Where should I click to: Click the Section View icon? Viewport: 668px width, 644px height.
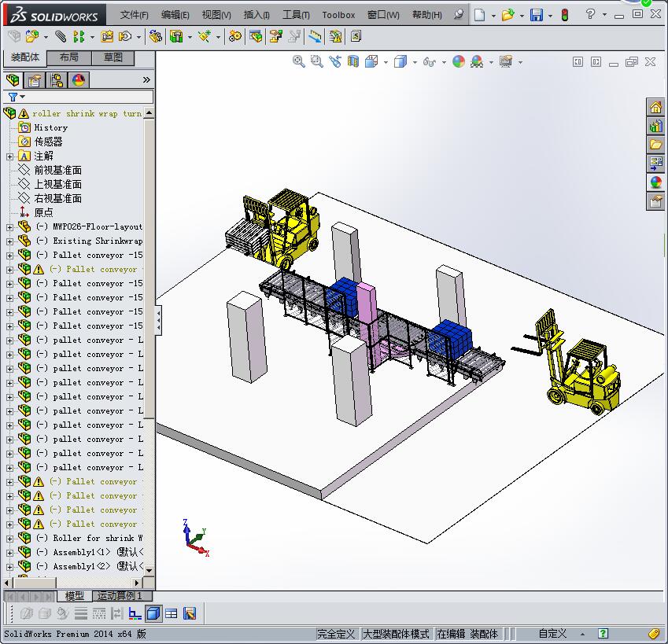[x=353, y=61]
